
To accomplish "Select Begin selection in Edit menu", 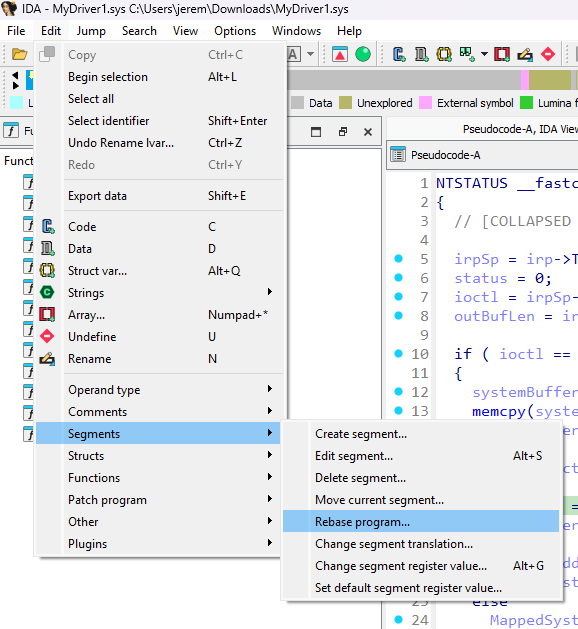I will 158,77.
